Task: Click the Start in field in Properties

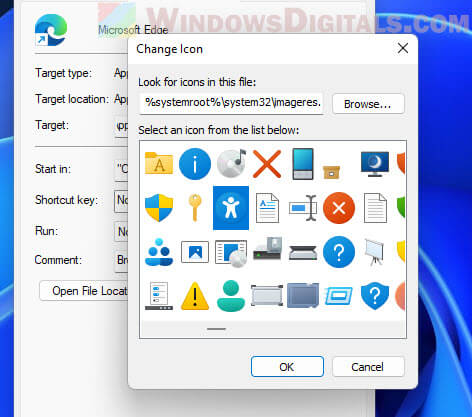Action: (x=122, y=170)
